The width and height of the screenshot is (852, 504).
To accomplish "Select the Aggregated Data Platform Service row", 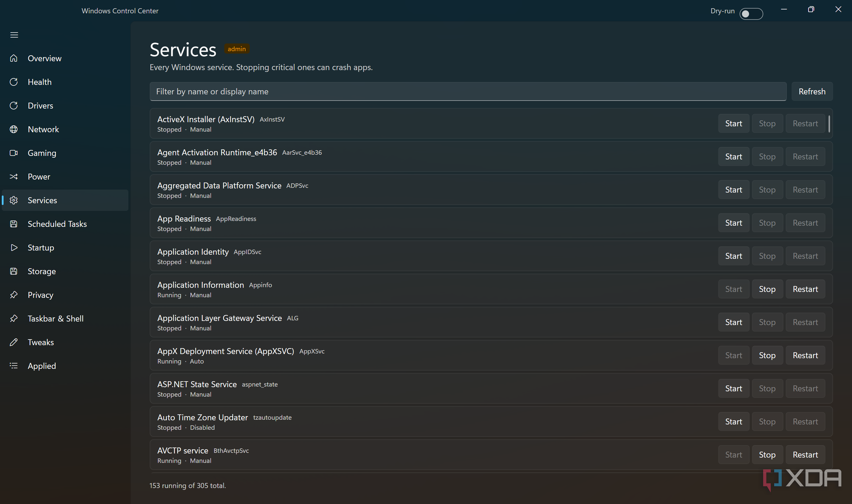I will (x=491, y=190).
